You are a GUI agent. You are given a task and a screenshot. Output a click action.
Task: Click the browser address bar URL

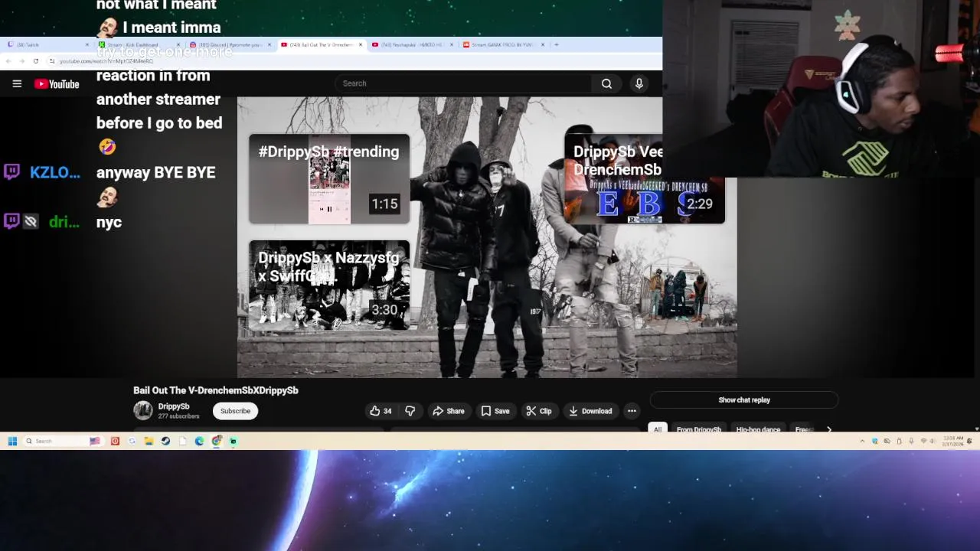point(106,60)
